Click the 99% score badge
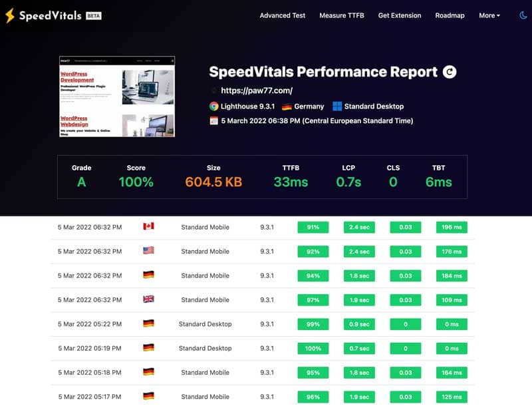Screen dimensions: 532x406 [x=313, y=324]
